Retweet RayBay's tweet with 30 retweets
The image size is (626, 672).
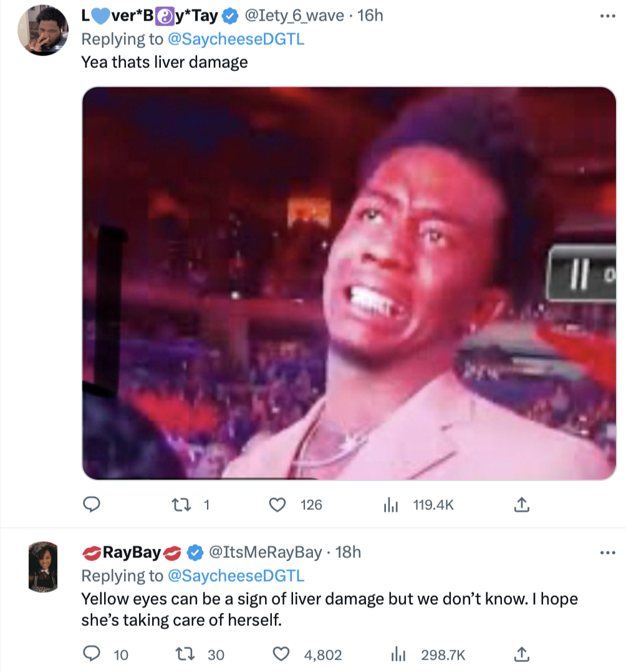(x=183, y=655)
